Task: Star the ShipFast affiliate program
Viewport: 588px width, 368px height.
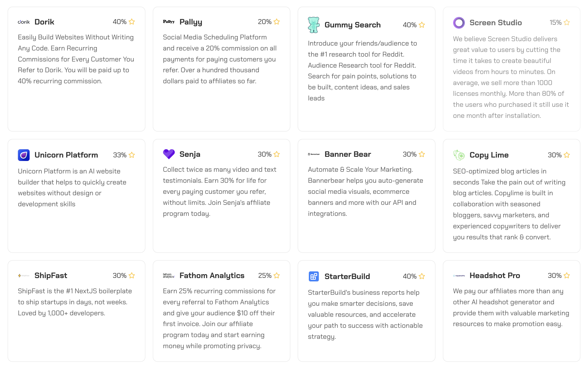Action: click(x=132, y=275)
